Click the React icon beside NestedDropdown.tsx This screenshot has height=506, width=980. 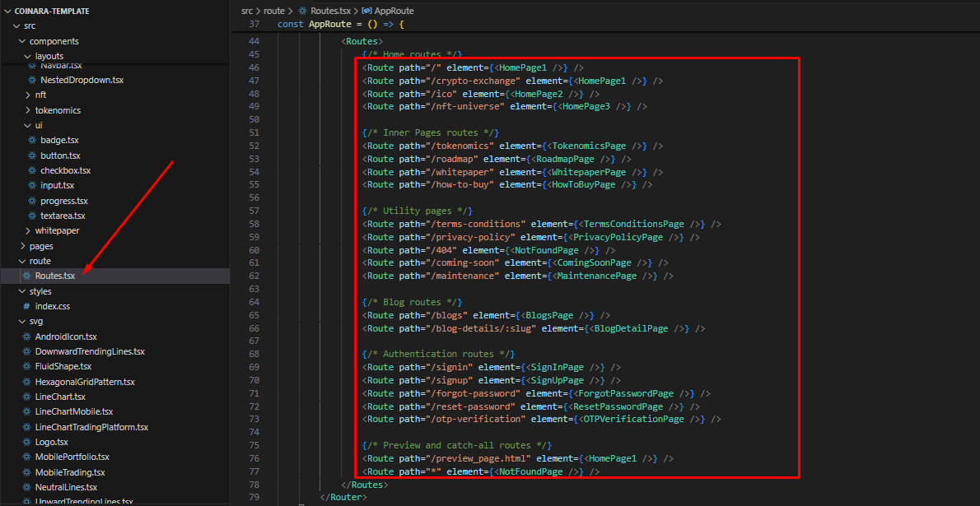coord(32,80)
